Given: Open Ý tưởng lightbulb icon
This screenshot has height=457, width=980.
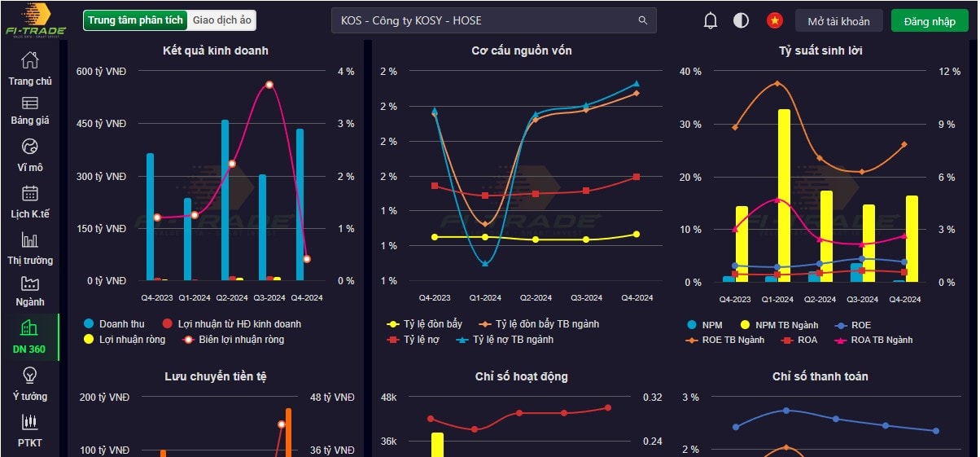Looking at the screenshot, I should click(30, 376).
